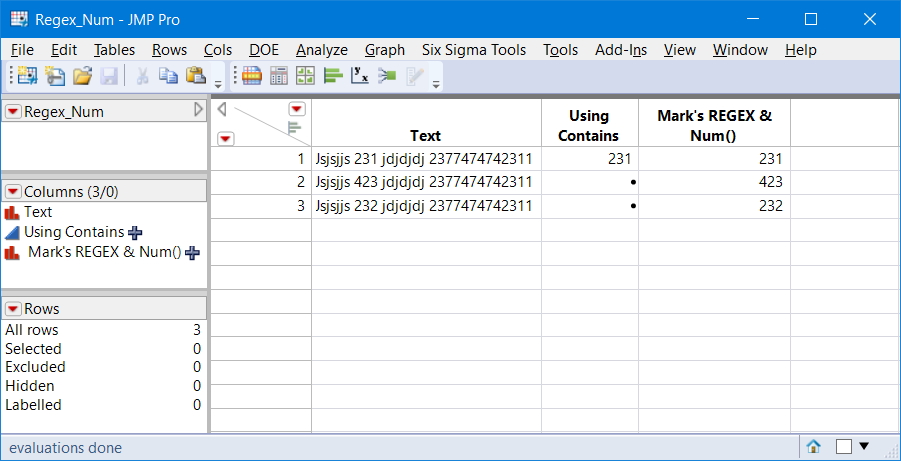Click the JMP application icon in title bar
Screen dimensions: 901x461
click(x=20, y=19)
